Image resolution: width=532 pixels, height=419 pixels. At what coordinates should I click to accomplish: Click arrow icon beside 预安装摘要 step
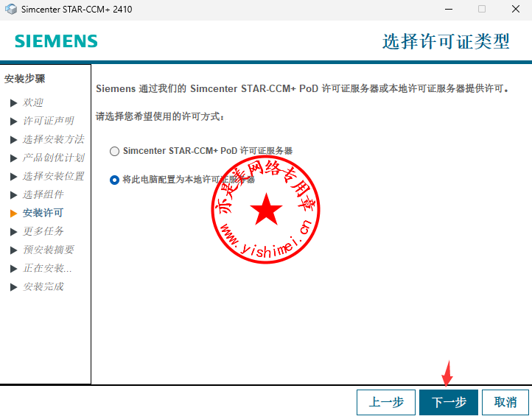(x=13, y=250)
